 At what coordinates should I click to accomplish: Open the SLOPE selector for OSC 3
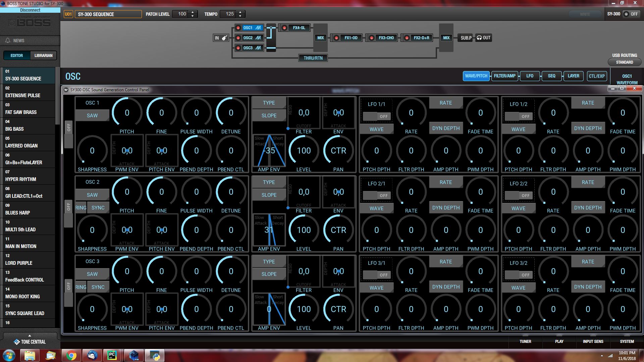269,274
